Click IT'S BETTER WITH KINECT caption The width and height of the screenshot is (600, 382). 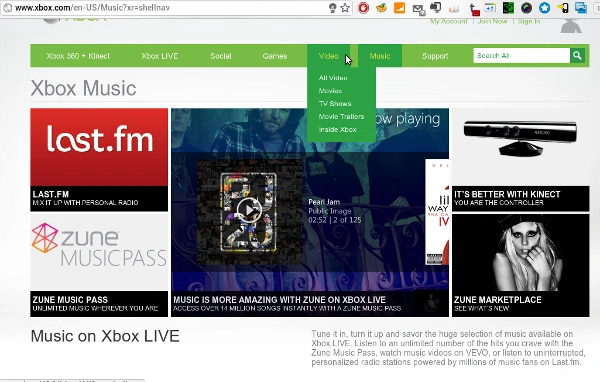[520, 198]
